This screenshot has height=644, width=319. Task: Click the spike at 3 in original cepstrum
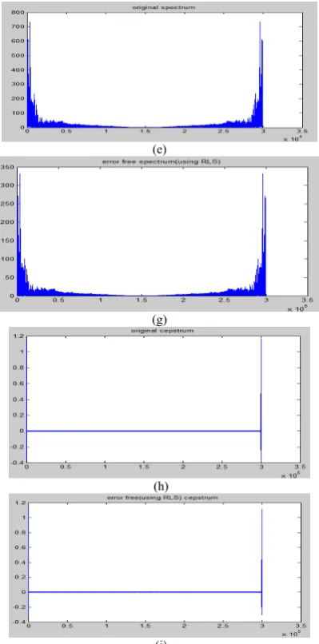[261, 400]
